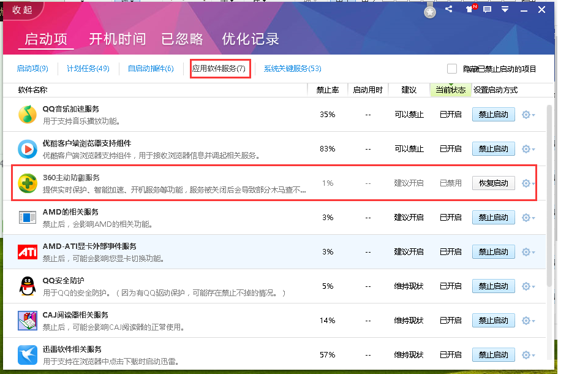Expand gear options for 迅雷软件相关服务

(528, 355)
